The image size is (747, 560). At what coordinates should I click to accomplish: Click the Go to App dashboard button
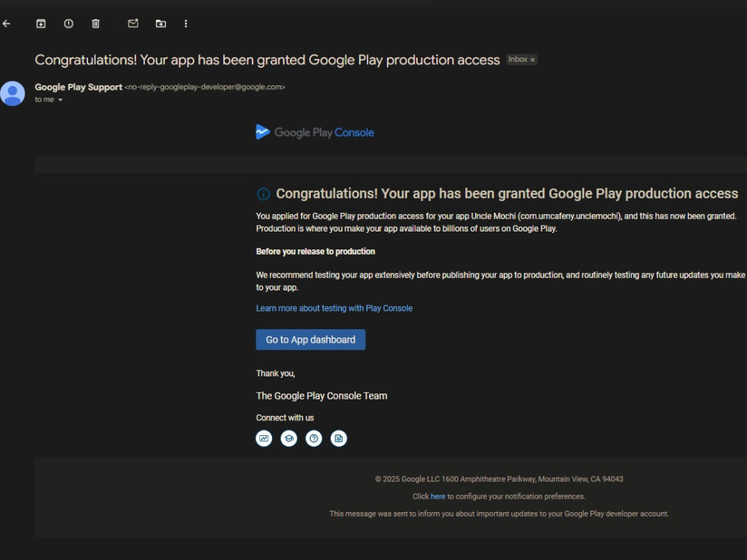coord(311,340)
